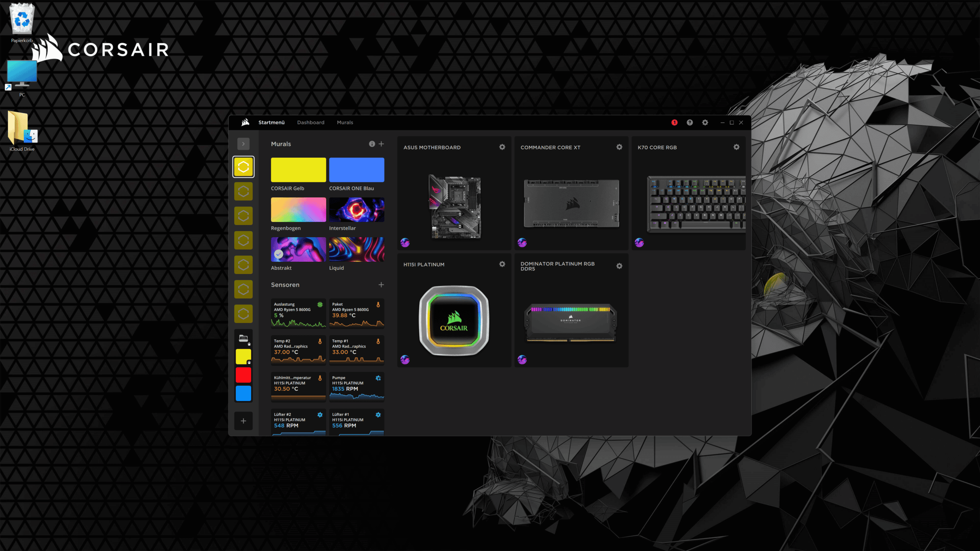The image size is (980, 551).
Task: Click the Murals info icon
Action: tap(372, 144)
